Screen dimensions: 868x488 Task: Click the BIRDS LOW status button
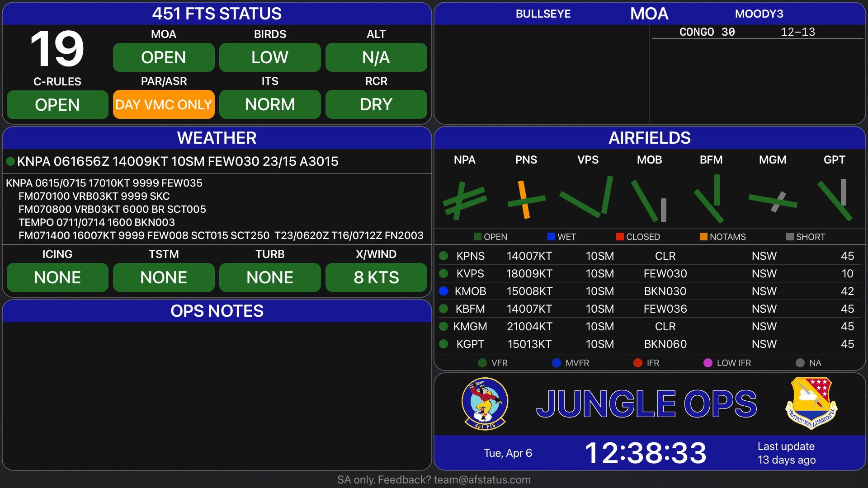(x=270, y=57)
